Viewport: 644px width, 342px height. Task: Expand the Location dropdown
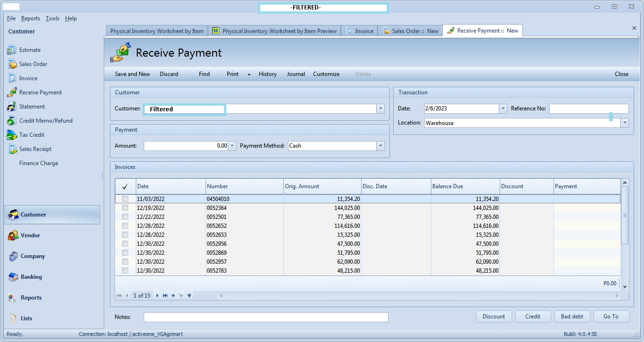(x=625, y=123)
